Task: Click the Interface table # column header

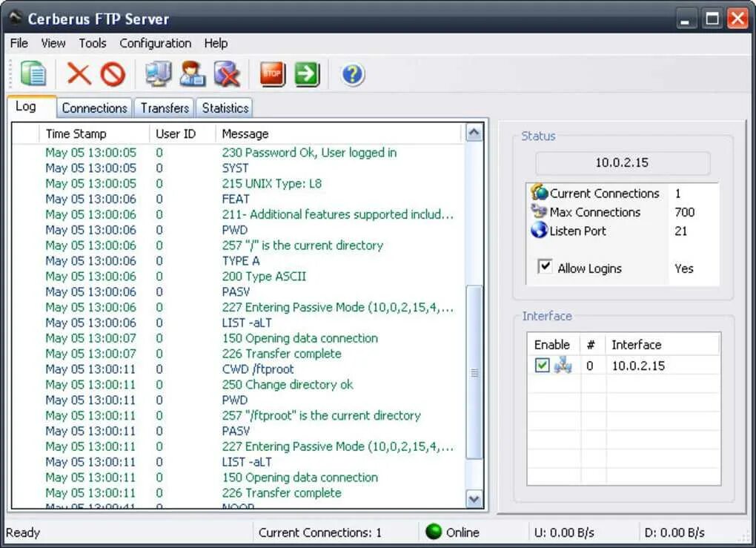Action: click(592, 344)
